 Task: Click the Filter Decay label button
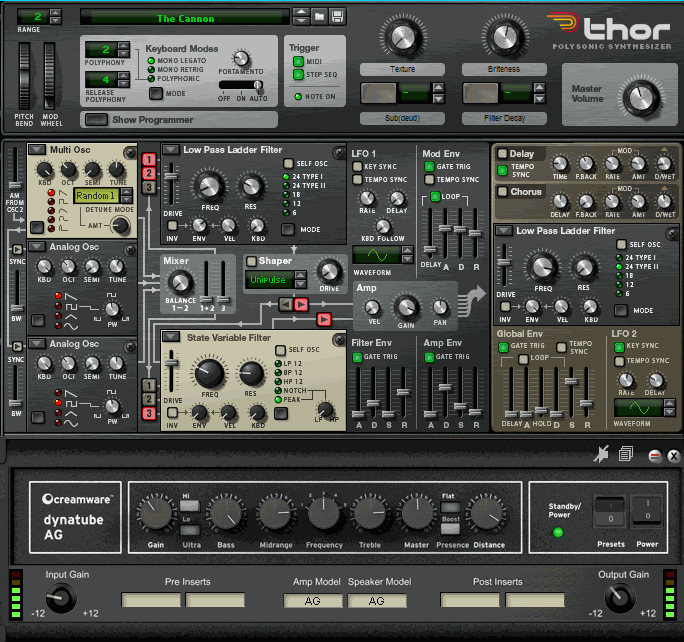click(x=504, y=118)
